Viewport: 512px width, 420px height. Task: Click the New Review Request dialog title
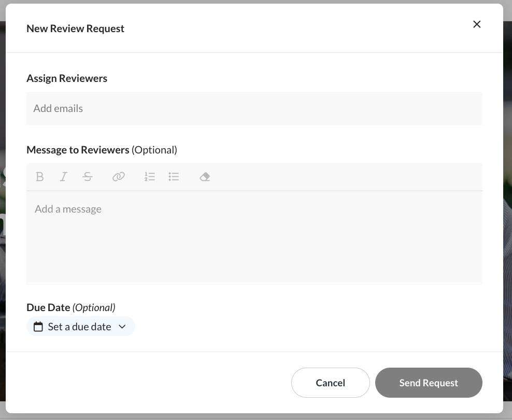coord(76,29)
